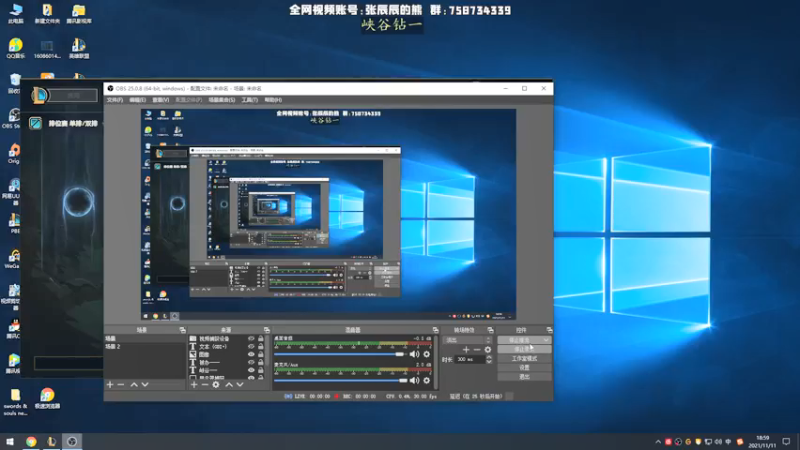Click the stop streaming button
The width and height of the screenshot is (800, 450).
point(519,340)
